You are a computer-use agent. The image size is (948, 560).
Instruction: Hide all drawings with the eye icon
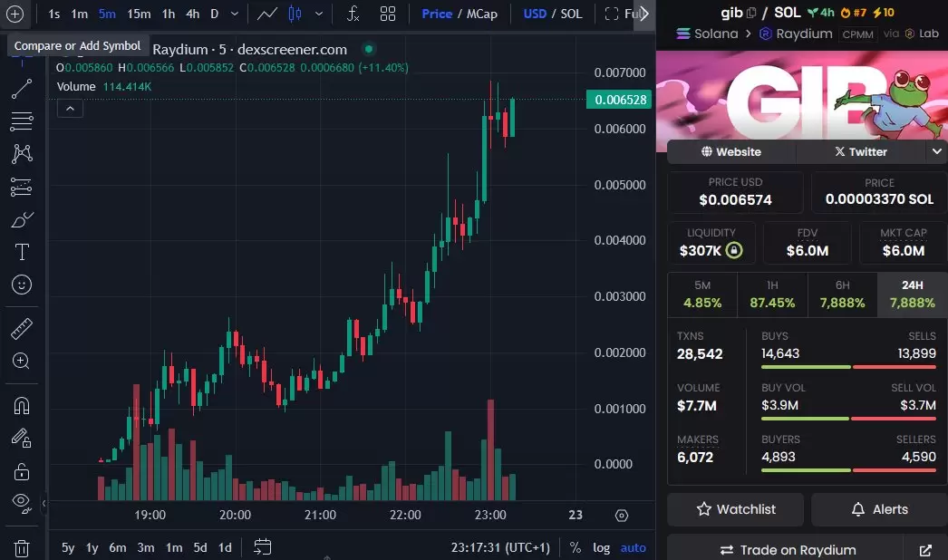pos(22,503)
